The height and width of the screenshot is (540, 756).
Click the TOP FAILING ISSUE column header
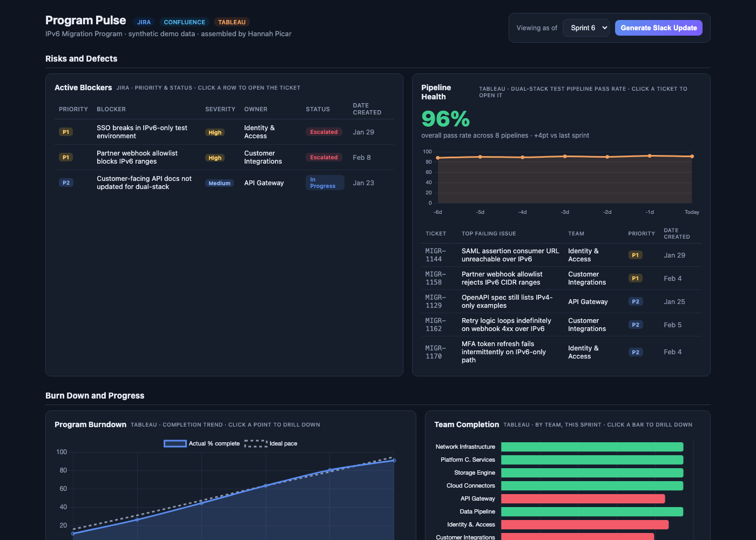click(x=489, y=234)
